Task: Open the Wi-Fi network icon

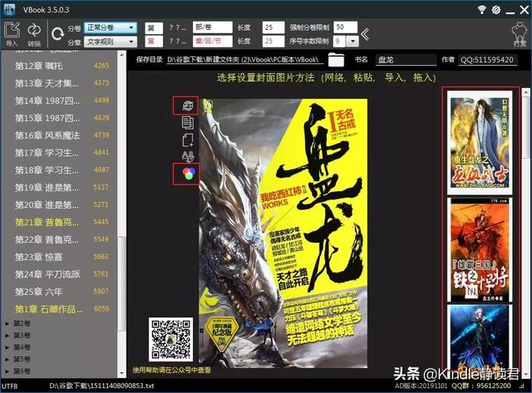Action: [481, 9]
